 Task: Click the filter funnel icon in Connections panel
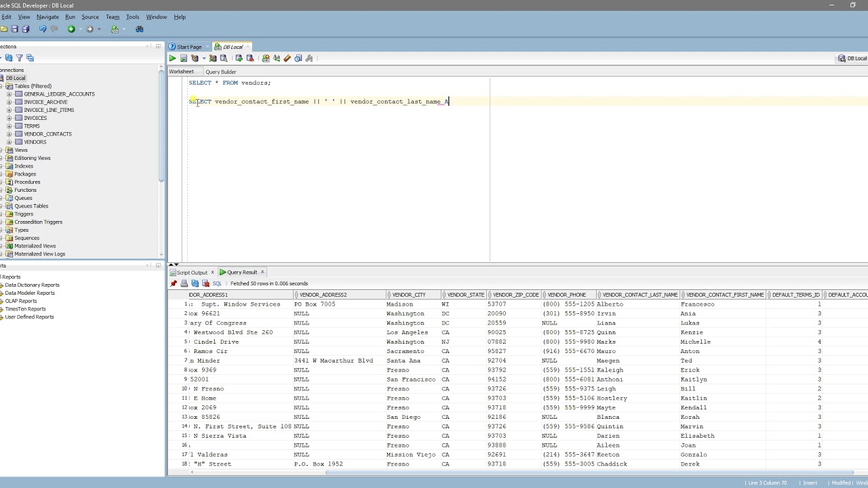point(19,58)
